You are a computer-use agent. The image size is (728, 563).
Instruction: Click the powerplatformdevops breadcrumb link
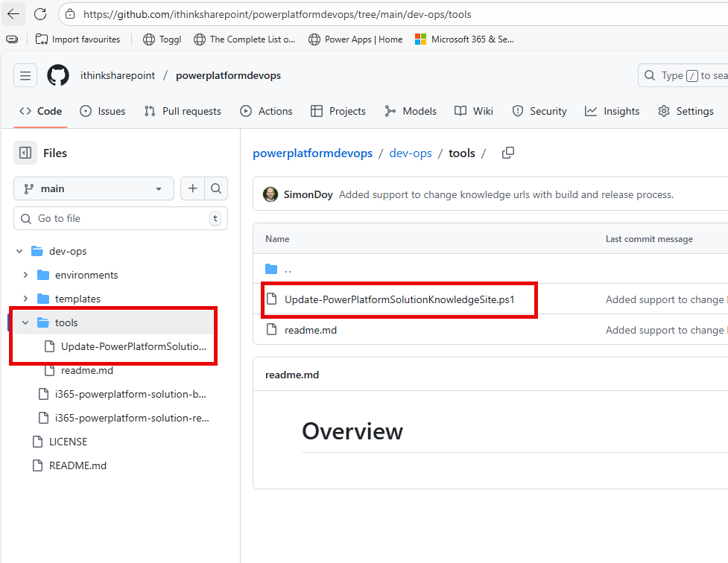coord(312,153)
